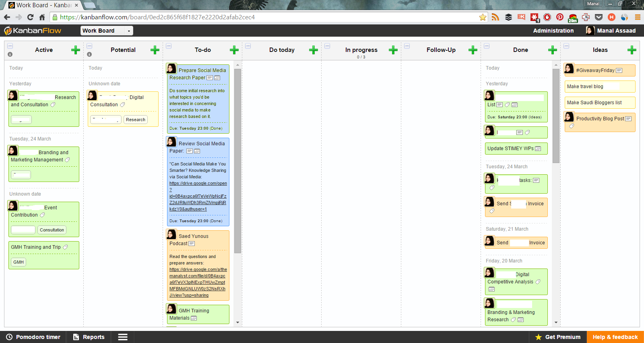
Task: Click the tag icon on Productivity Blog Post card
Action: pyautogui.click(x=572, y=126)
